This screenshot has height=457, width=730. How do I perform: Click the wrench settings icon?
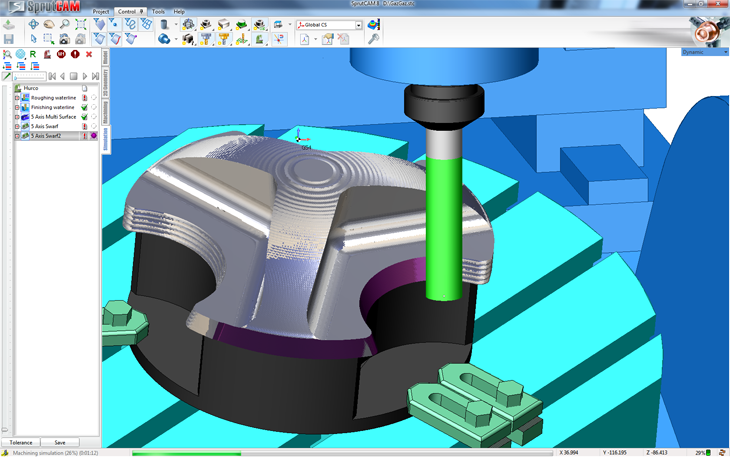[x=373, y=39]
